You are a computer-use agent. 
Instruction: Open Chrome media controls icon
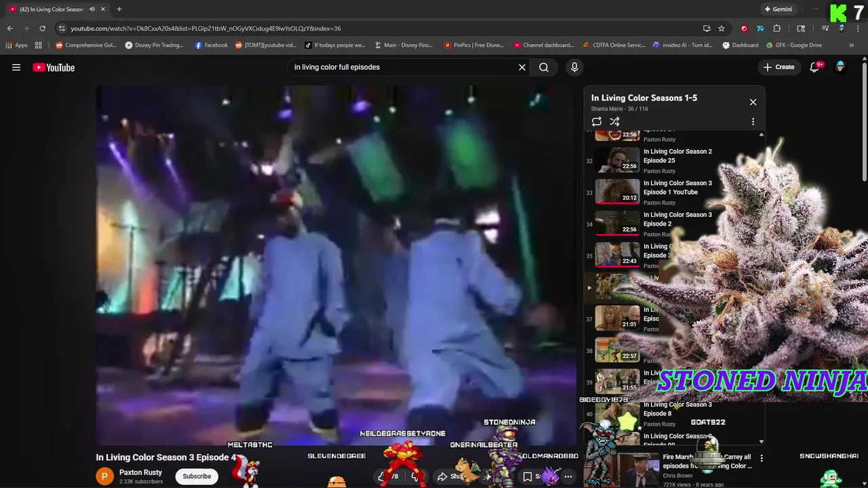pos(825,28)
